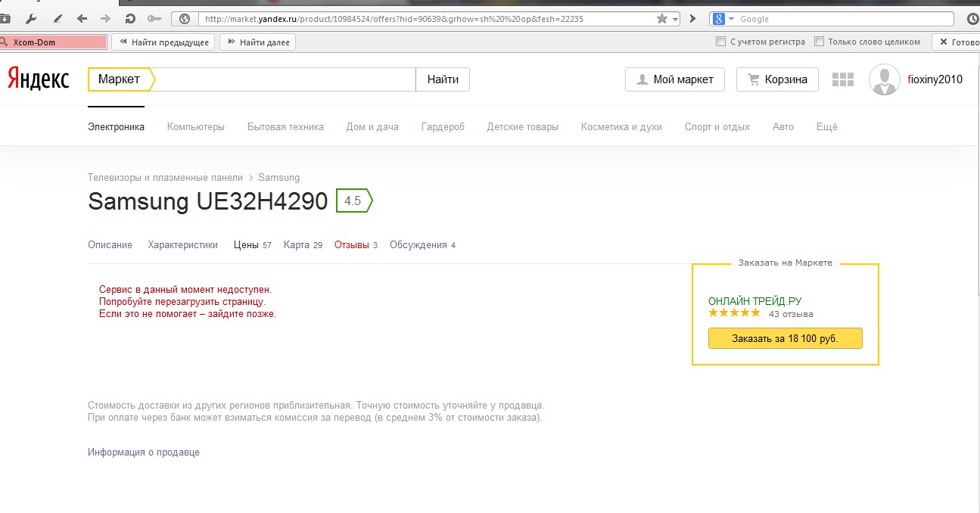Close the find bar with Готово
This screenshot has width=980, height=513.
click(957, 42)
